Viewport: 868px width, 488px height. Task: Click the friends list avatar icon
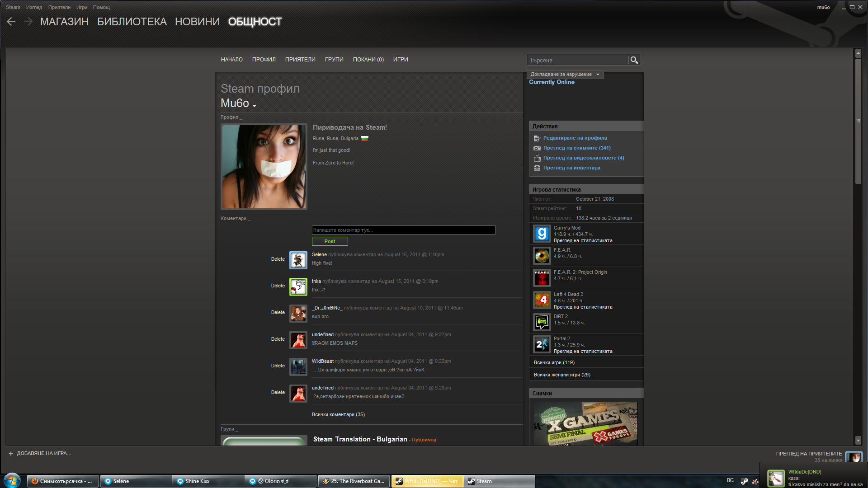[854, 456]
